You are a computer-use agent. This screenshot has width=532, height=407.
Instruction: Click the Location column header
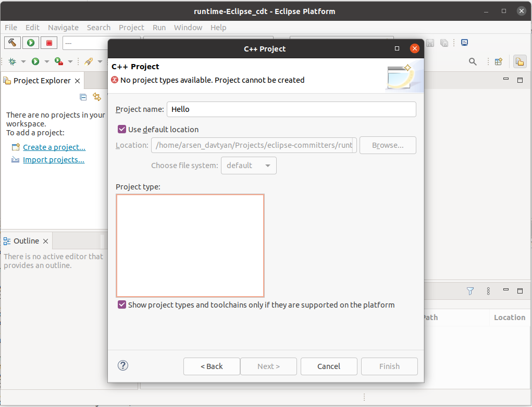pos(510,317)
